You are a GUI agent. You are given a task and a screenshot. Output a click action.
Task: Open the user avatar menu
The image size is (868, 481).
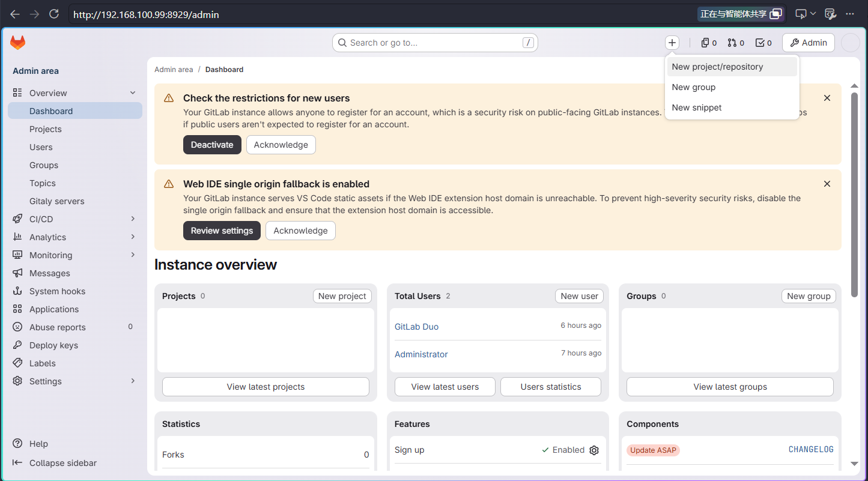(850, 43)
